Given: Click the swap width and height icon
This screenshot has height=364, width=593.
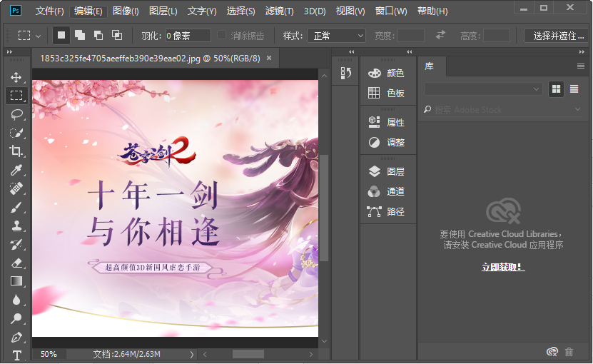Looking at the screenshot, I should coord(440,35).
